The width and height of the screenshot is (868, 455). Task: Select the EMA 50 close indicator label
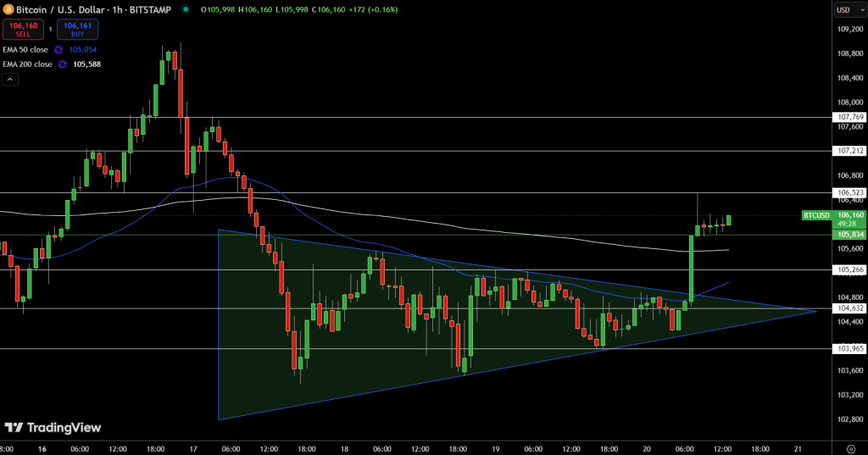(x=25, y=50)
